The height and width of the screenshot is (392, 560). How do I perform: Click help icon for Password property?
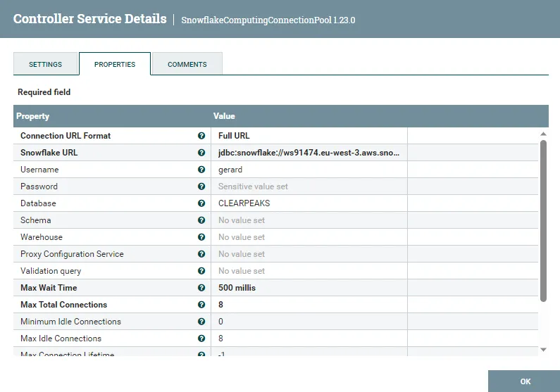(201, 186)
